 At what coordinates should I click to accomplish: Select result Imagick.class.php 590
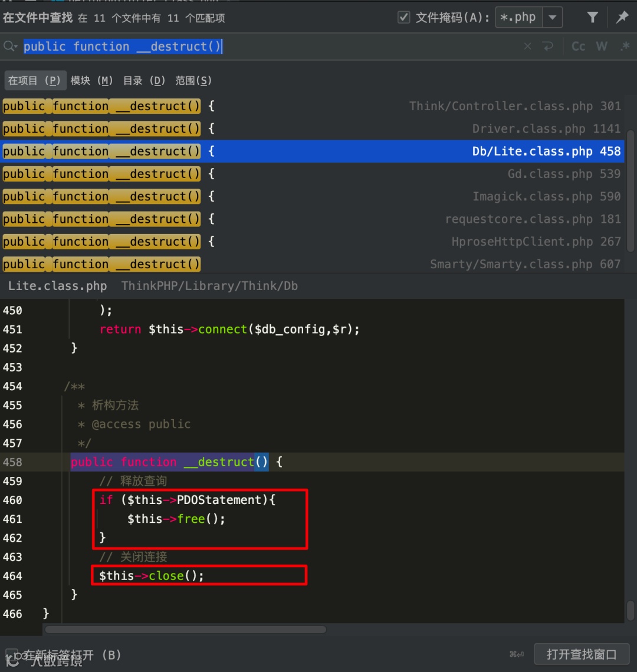312,196
